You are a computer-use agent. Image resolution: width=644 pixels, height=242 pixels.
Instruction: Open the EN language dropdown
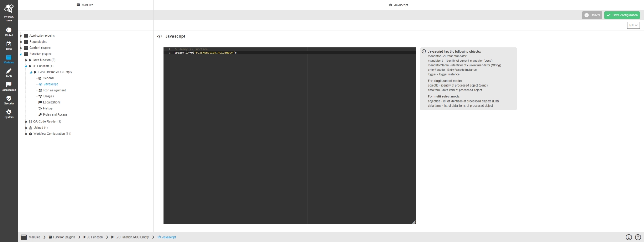[633, 25]
